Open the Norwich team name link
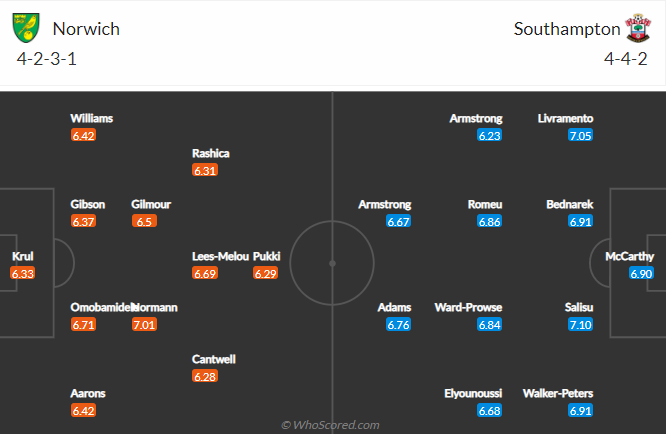 click(86, 29)
